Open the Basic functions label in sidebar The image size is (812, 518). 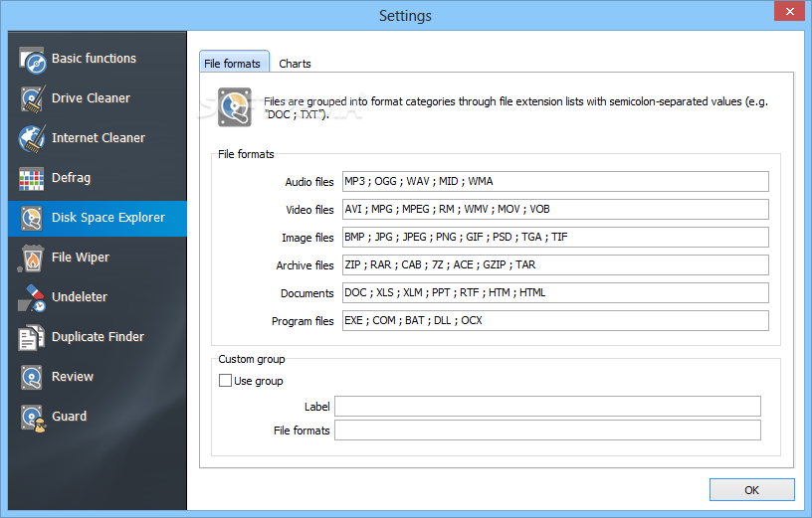tap(94, 59)
